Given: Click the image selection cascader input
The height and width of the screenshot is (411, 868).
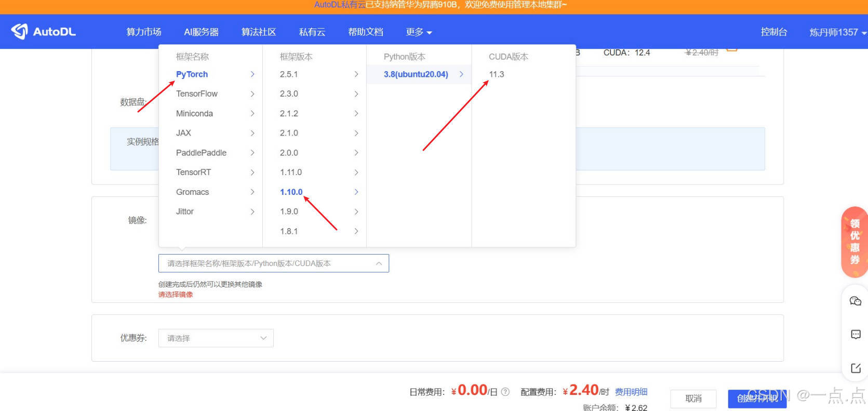Looking at the screenshot, I should (x=274, y=263).
